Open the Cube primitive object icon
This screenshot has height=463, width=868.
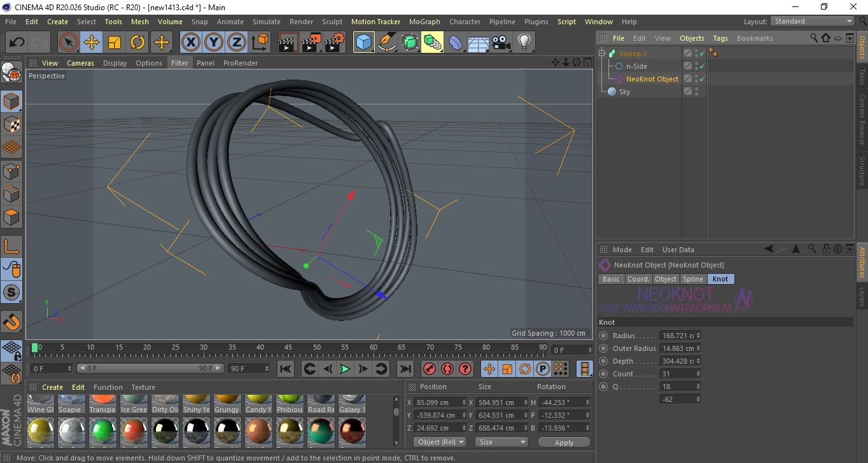tap(364, 43)
